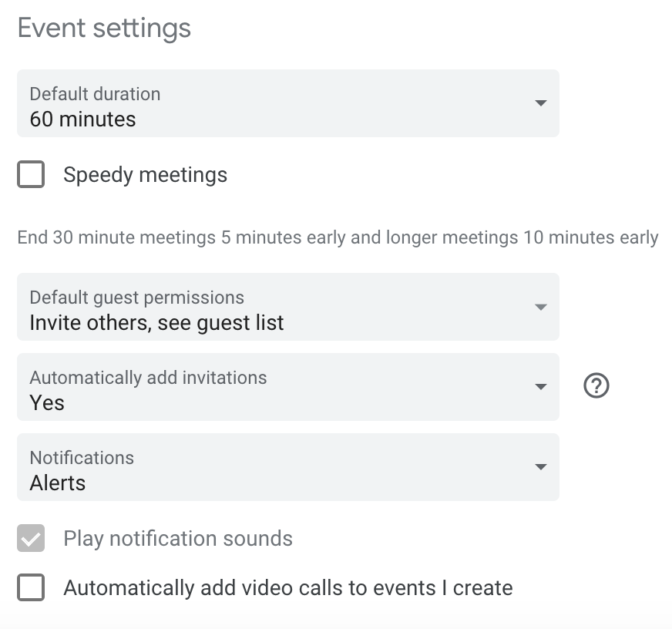Click 'Automatically add video calls' label text

pos(287,588)
